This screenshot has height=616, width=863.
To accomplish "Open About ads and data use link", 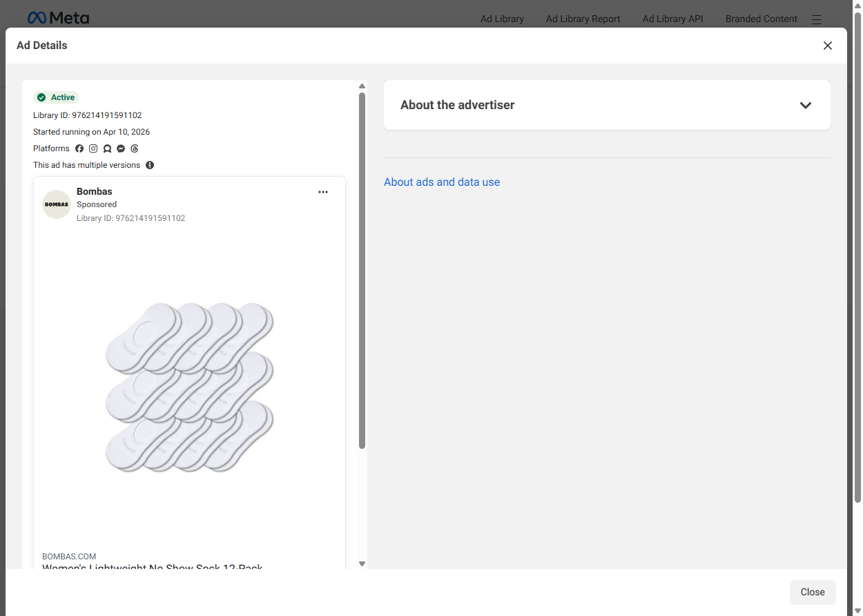I will click(442, 182).
